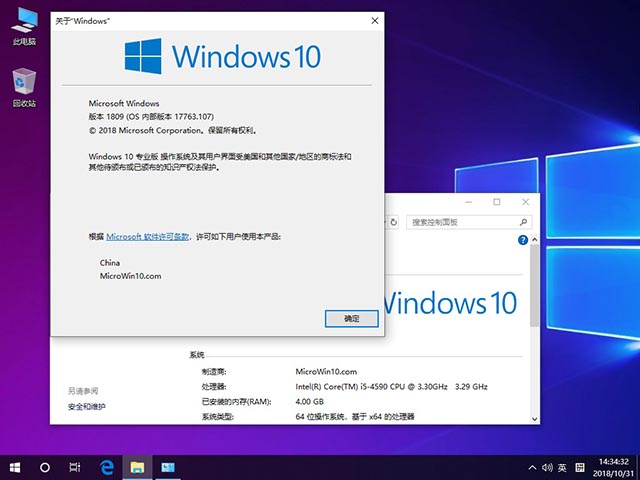Click the 另请参阅 heading
The height and width of the screenshot is (480, 640).
click(83, 391)
